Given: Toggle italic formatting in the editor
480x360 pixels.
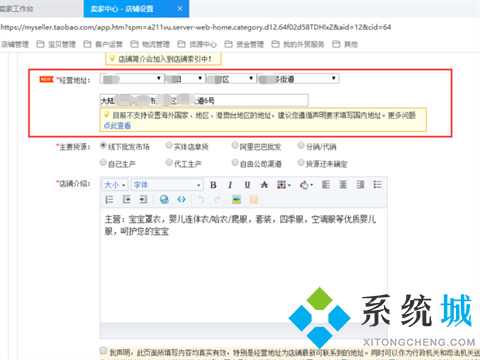Looking at the screenshot, I should [x=230, y=185].
